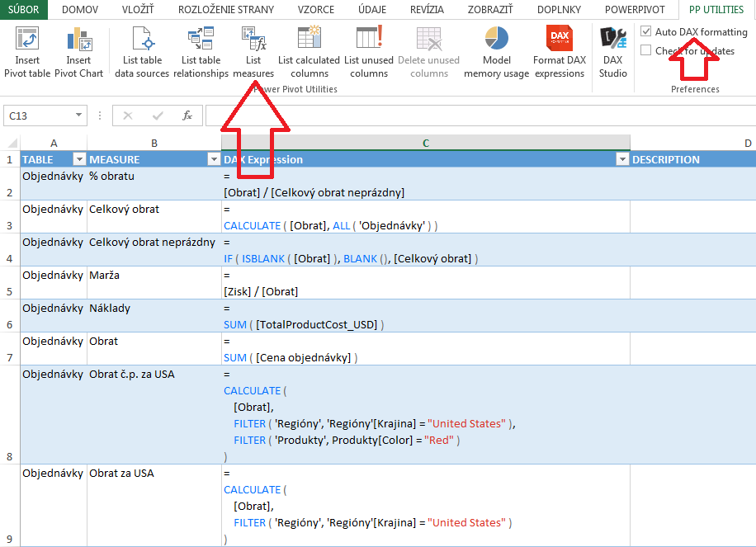Viewport: 756px width, 547px height.
Task: Click the SUM ( [TotalProductCost_USD] ) expression cell
Action: click(x=426, y=316)
